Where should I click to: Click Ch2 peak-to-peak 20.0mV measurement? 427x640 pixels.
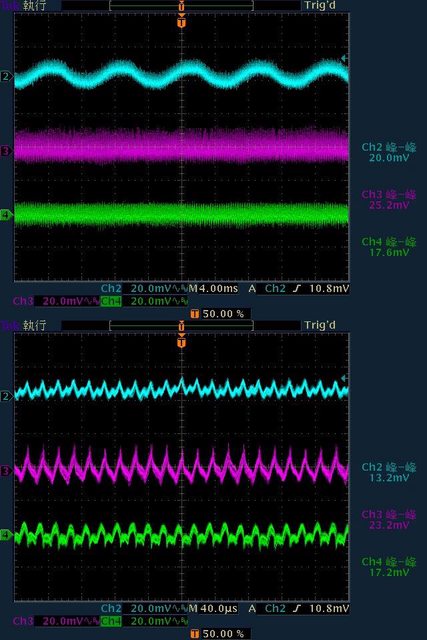coord(389,152)
